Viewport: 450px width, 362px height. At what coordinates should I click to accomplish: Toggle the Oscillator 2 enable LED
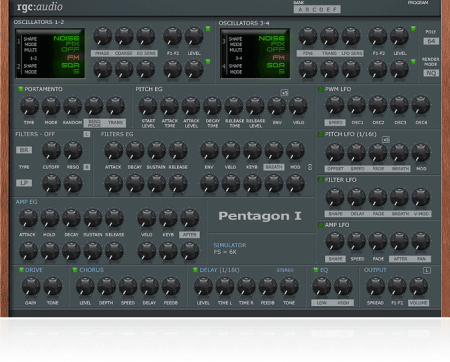pyautogui.click(x=208, y=62)
